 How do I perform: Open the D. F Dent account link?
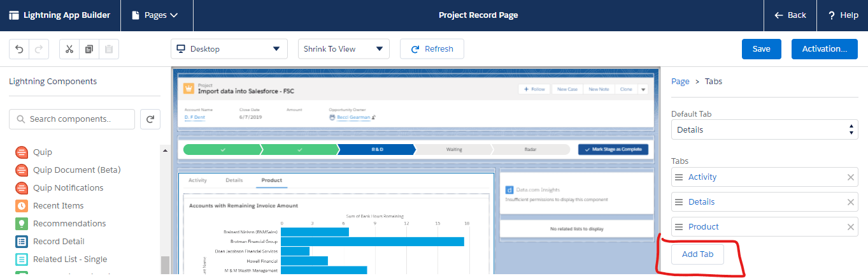[x=195, y=117]
